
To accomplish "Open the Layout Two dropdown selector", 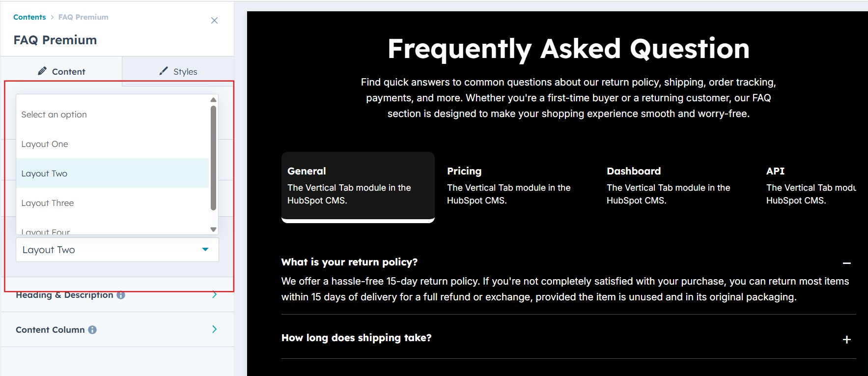I will coord(117,250).
